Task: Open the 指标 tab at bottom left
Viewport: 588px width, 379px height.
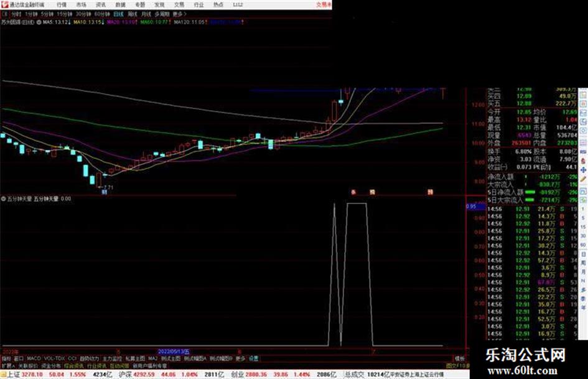Action: click(x=6, y=358)
